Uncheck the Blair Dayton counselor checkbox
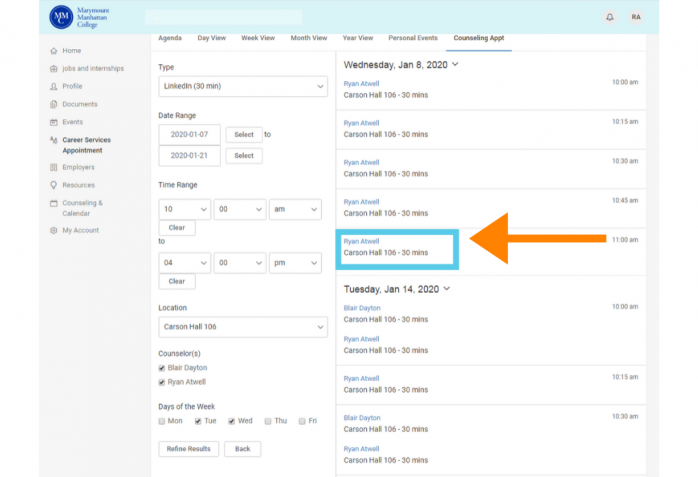Screen dimensions: 698x477 point(162,368)
